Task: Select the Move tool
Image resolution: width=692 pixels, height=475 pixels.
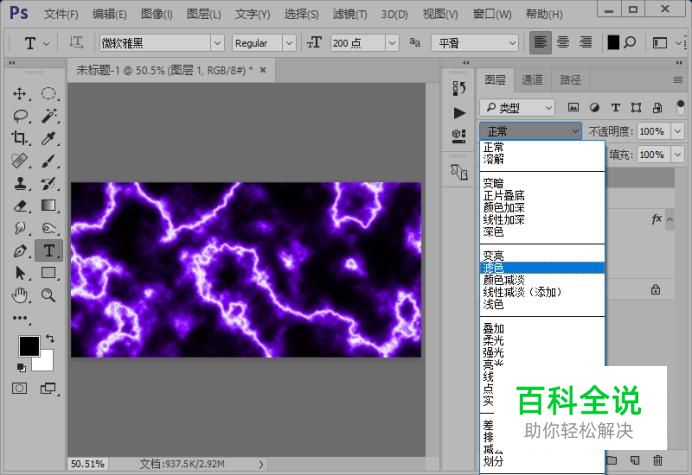Action: tap(19, 94)
